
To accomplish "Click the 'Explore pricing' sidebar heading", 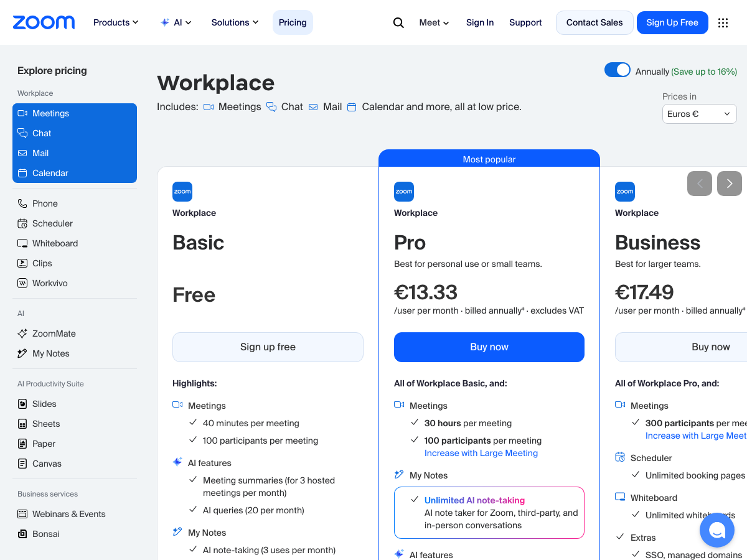I will (52, 70).
